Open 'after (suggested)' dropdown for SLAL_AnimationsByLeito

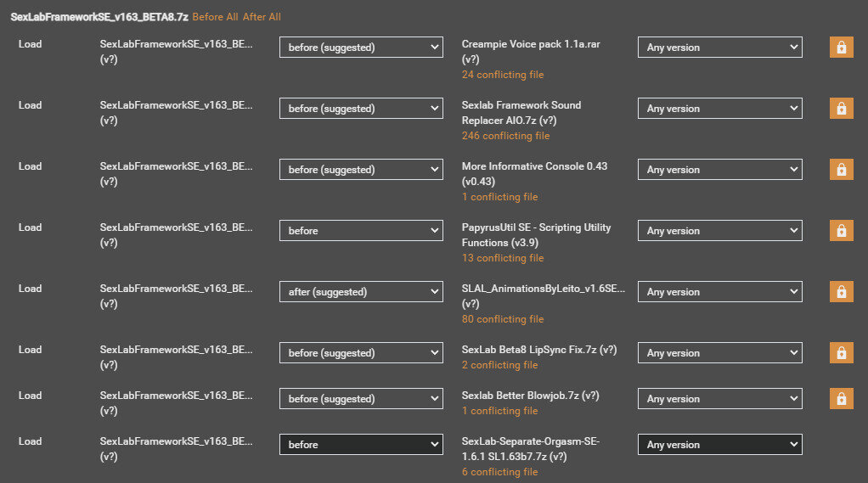point(361,292)
